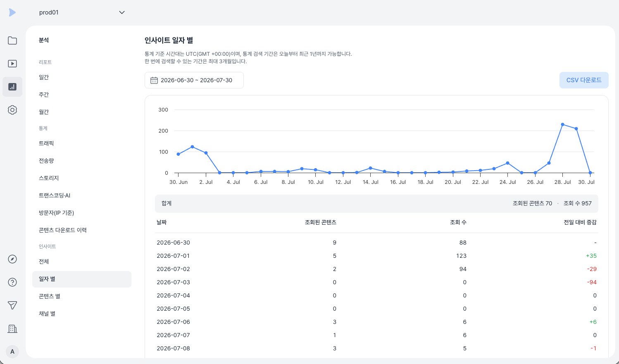
Task: Open the video player icon in sidebar
Action: [12, 64]
